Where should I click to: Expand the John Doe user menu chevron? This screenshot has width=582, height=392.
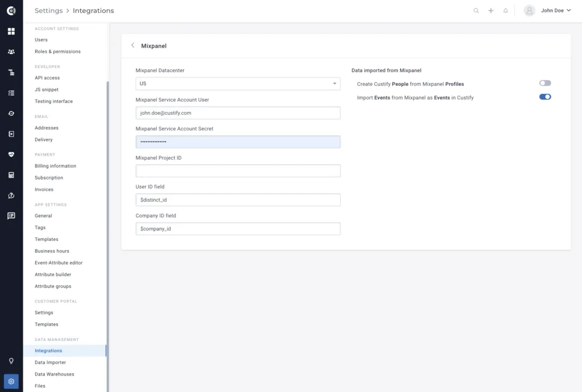568,10
